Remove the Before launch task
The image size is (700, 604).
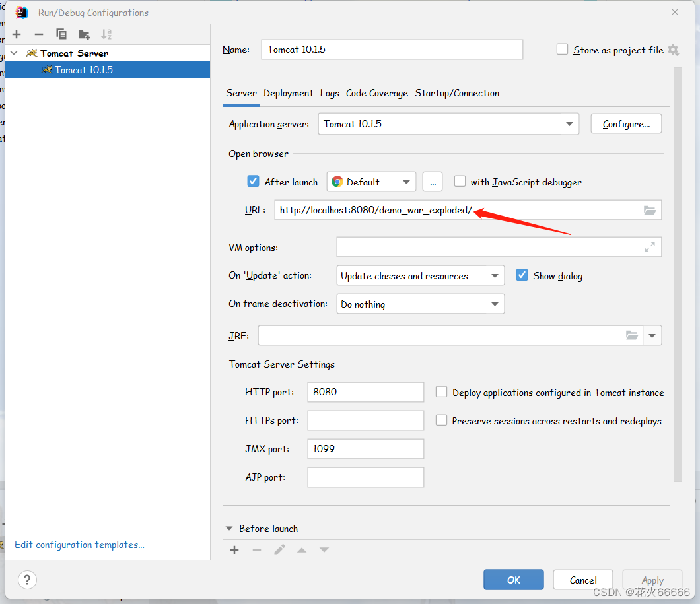click(x=257, y=550)
